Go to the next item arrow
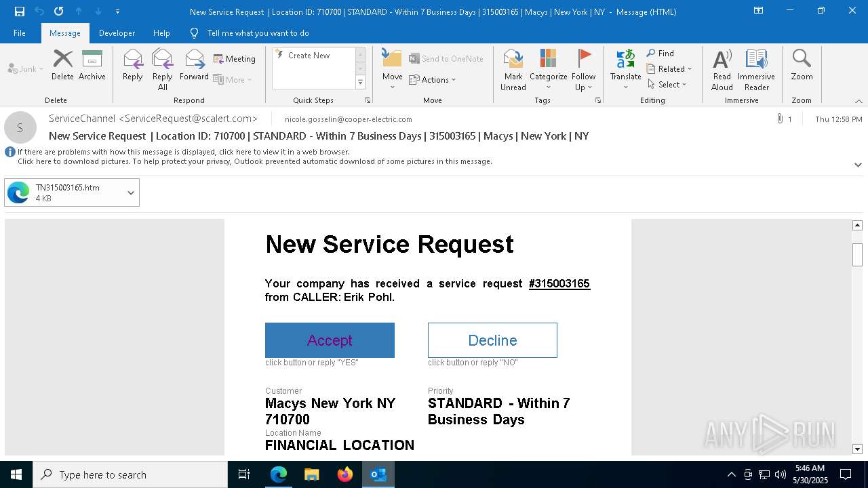 point(98,12)
